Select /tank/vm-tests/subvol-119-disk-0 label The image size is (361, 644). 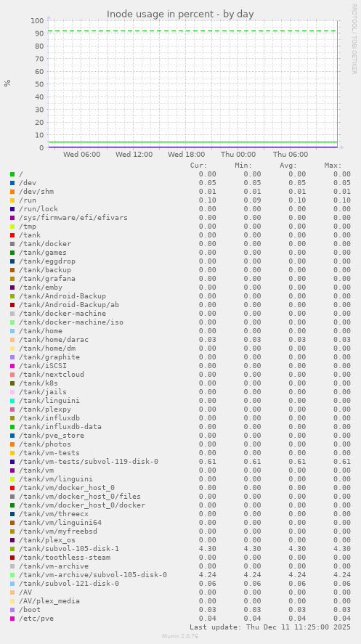point(89,461)
